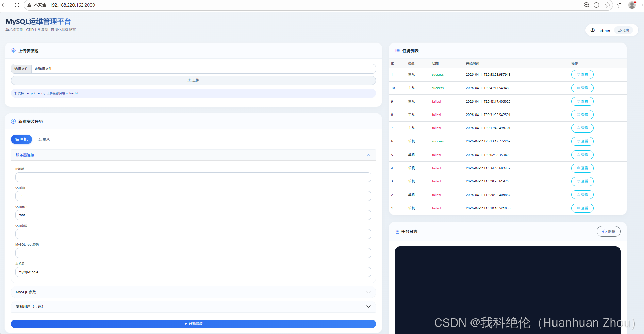Collapse the 服务器连接 section
The width and height of the screenshot is (644, 334).
pyautogui.click(x=193, y=155)
